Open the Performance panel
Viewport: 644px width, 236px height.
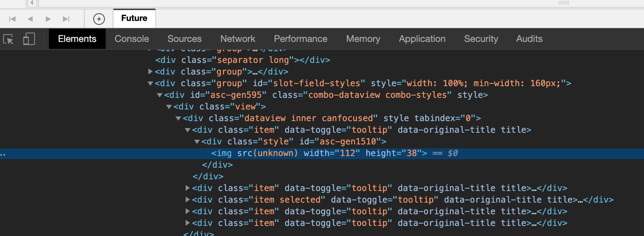coord(301,39)
